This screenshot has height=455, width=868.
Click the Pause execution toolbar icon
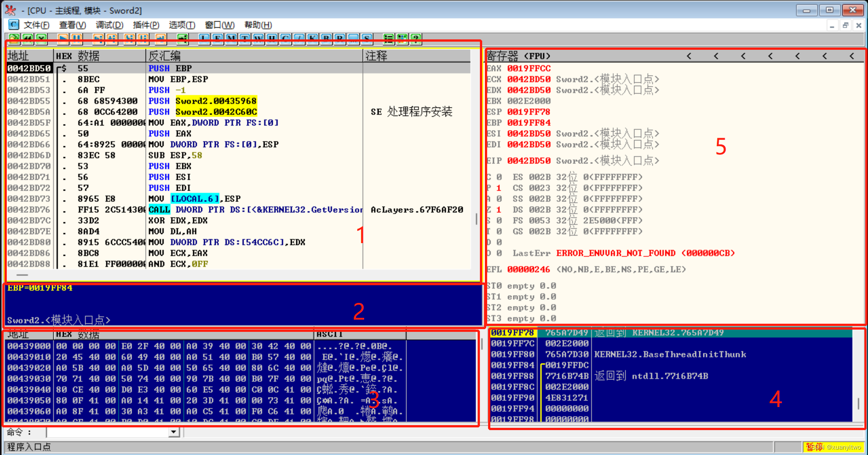(x=77, y=39)
